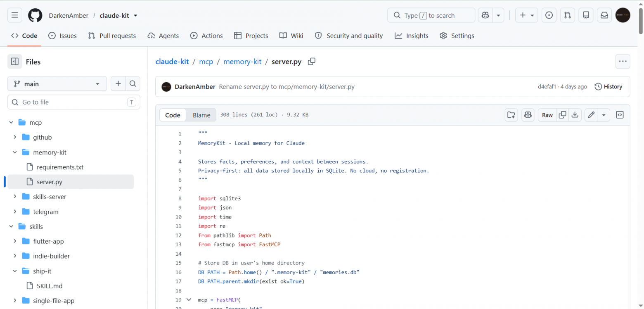The image size is (644, 309).
Task: Collapse the ship-it folder
Action: (x=15, y=271)
